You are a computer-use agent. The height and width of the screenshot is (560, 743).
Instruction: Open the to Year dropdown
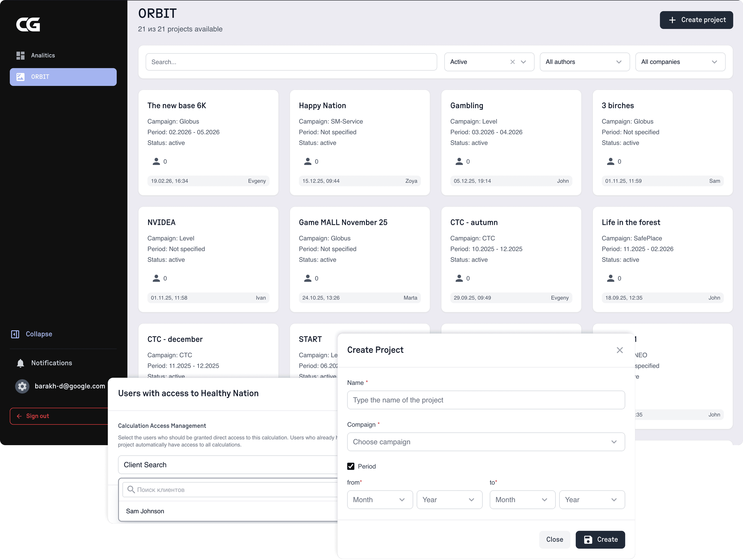coord(592,499)
